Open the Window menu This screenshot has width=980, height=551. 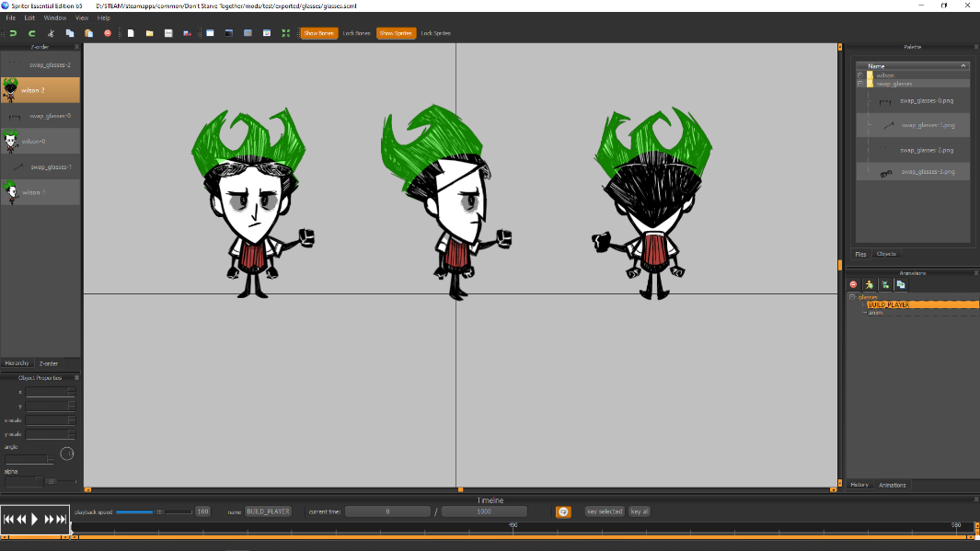pyautogui.click(x=54, y=17)
